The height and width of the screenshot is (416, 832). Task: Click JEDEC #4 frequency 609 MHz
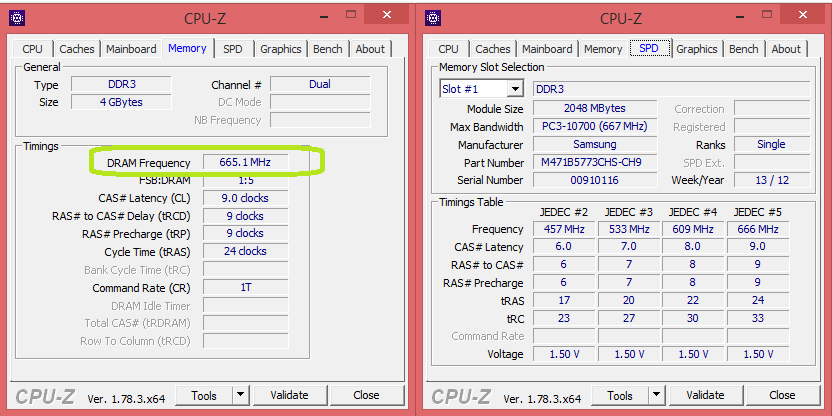(x=693, y=229)
